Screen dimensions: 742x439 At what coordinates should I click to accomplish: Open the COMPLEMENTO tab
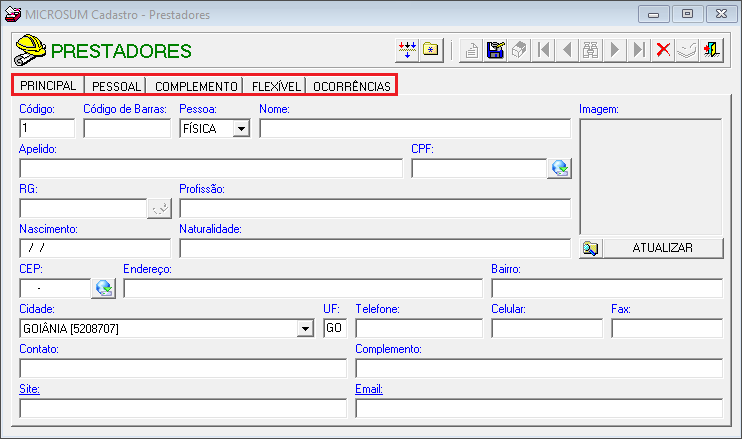[x=196, y=86]
